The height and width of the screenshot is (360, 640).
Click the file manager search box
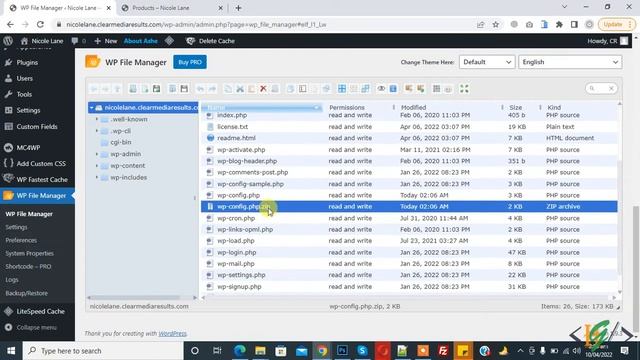pos(601,89)
